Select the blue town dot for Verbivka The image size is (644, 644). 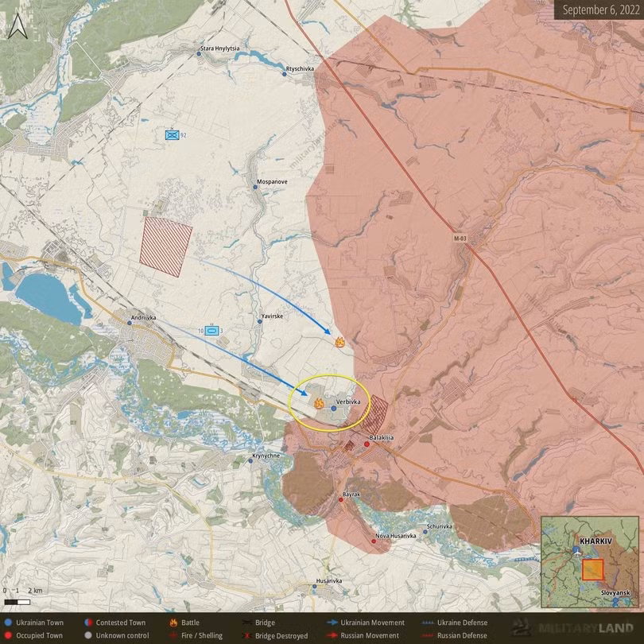[333, 409]
